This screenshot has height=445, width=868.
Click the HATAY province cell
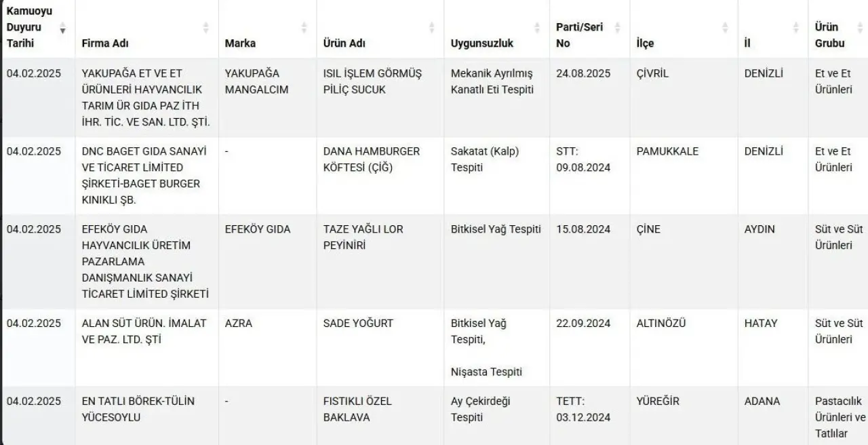coord(772,348)
